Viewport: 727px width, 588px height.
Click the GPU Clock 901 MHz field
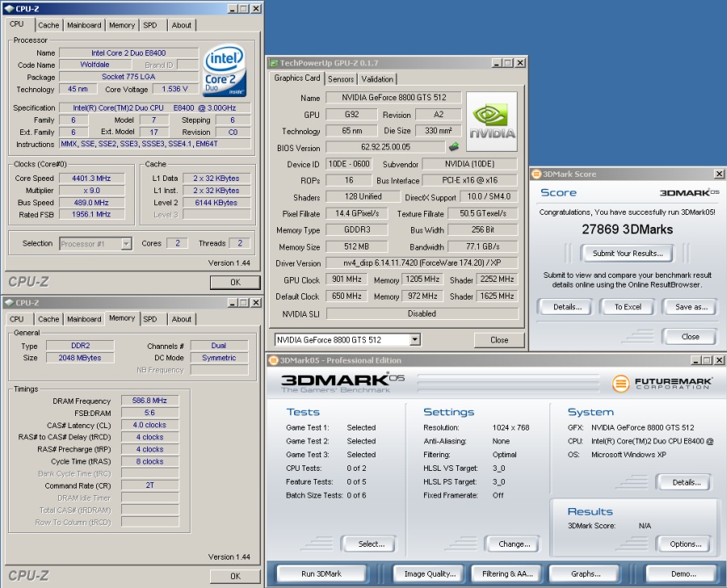(x=347, y=279)
